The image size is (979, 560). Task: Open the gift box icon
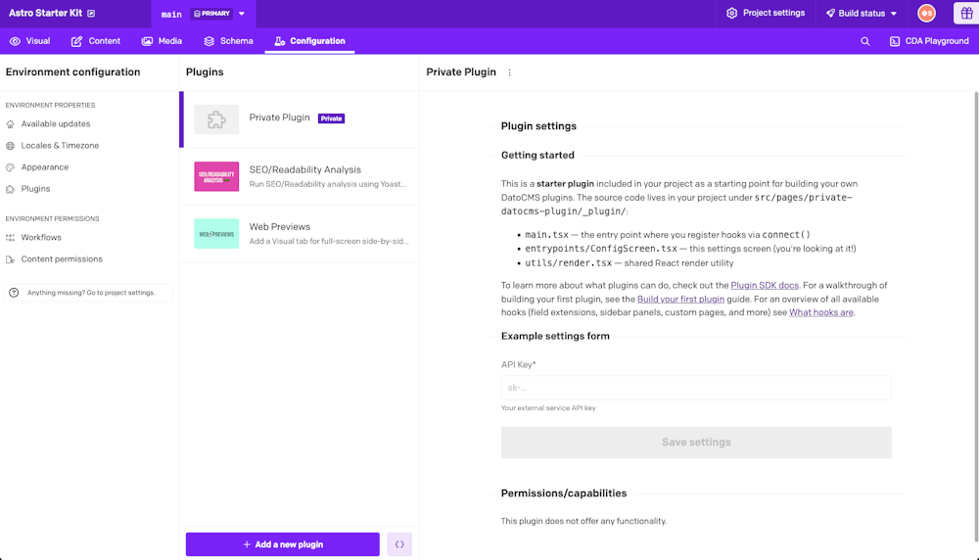pos(963,14)
